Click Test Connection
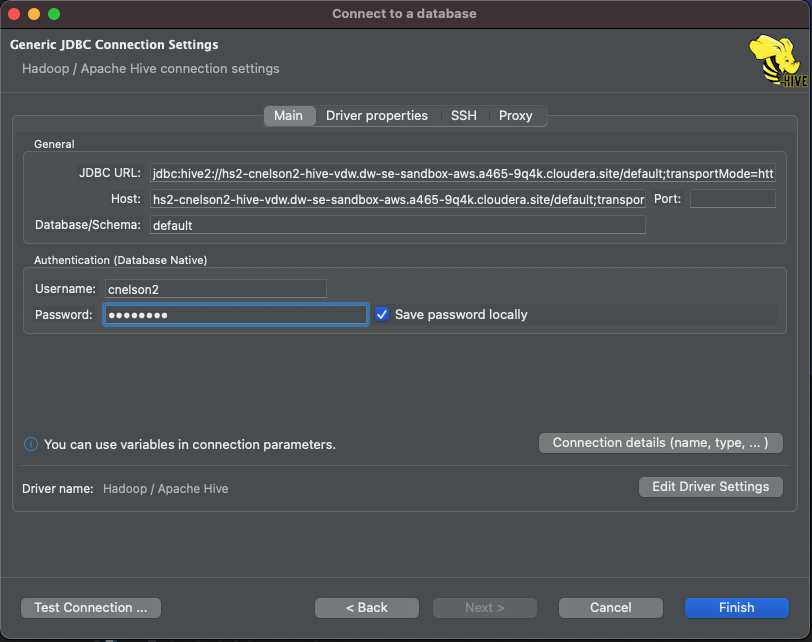 (90, 607)
